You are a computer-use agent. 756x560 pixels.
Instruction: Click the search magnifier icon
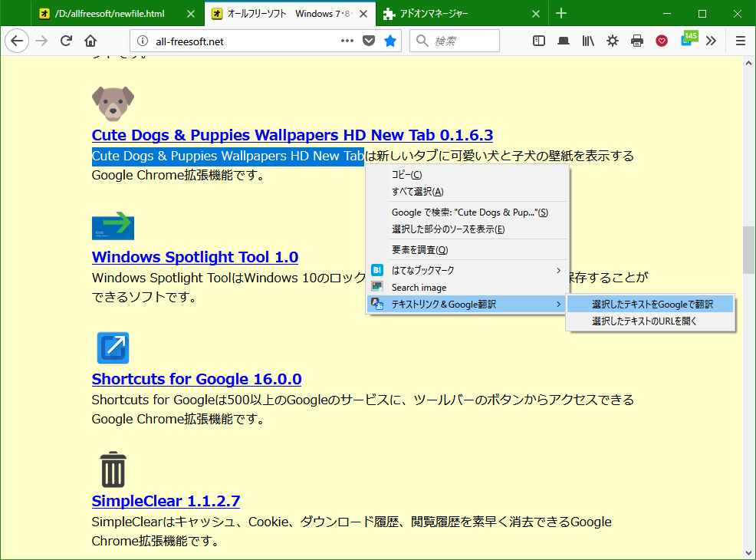(x=422, y=41)
